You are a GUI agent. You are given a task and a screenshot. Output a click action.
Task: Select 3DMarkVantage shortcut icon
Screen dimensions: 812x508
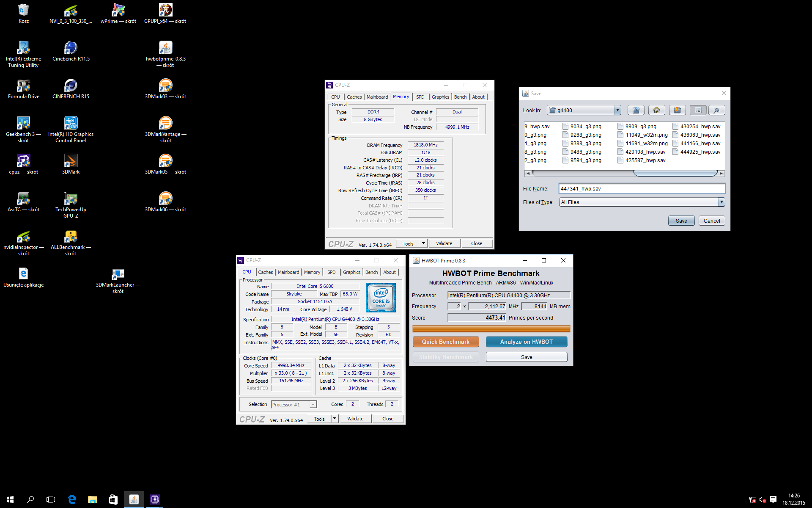165,130
